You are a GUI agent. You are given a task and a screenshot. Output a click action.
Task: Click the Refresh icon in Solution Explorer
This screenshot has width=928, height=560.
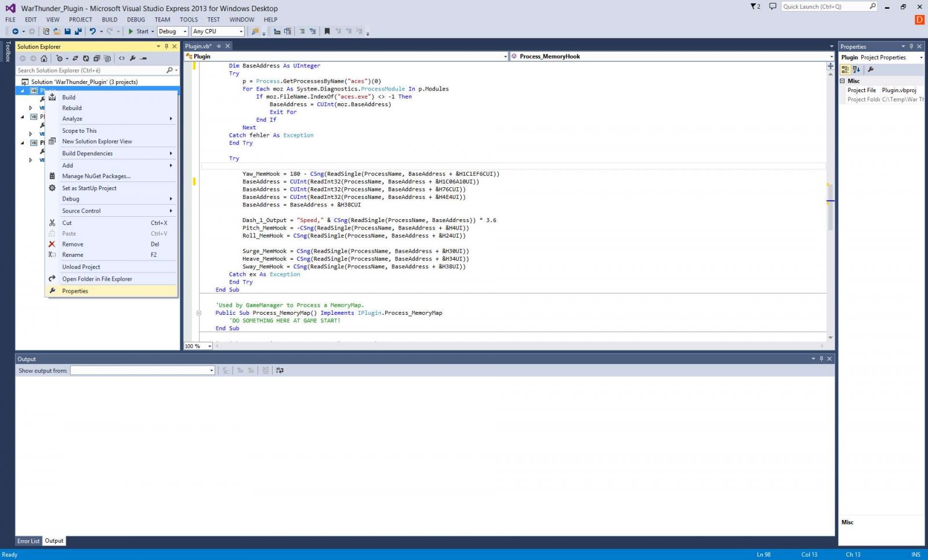coord(86,59)
